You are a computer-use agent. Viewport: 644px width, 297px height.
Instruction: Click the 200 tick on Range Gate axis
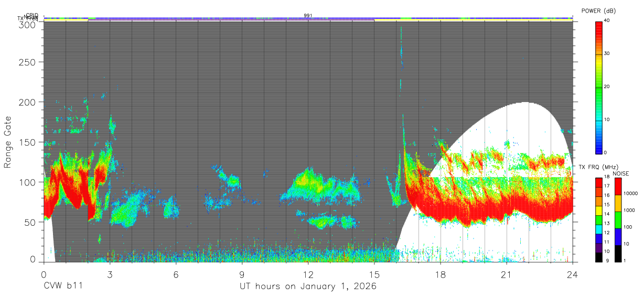tap(28, 102)
